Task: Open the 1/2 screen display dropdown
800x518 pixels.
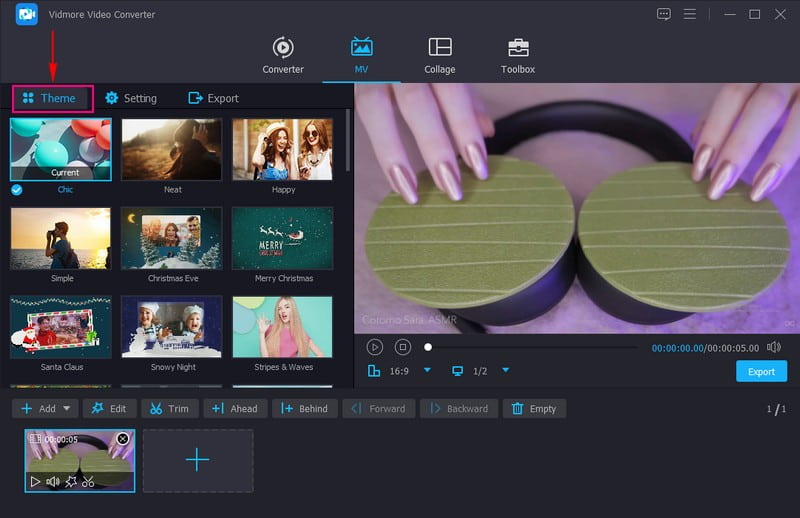Action: tap(505, 371)
